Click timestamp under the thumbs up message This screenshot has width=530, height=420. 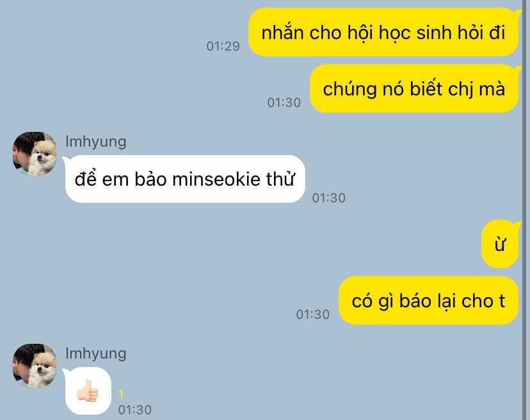pyautogui.click(x=135, y=410)
